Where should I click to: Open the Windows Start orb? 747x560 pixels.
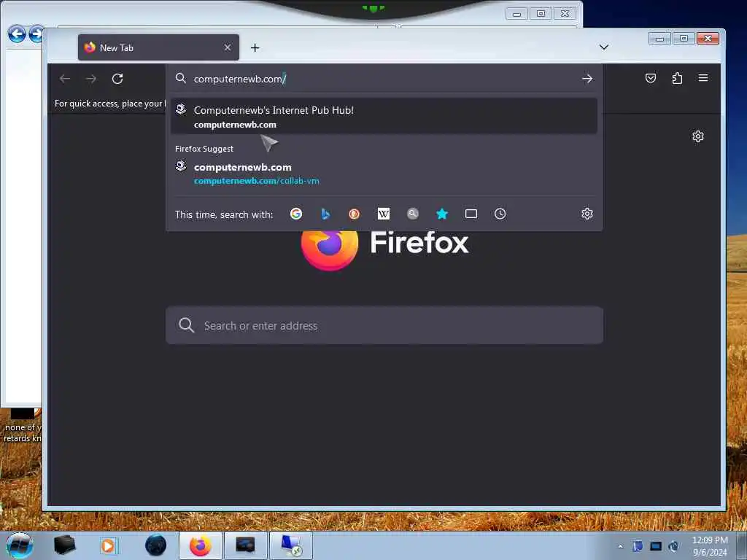20,545
